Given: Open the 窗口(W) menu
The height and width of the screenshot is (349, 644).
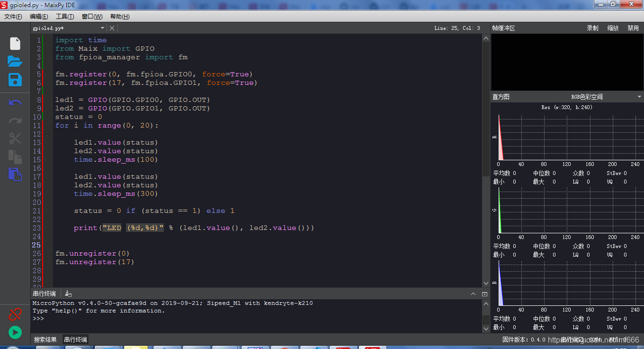Looking at the screenshot, I should click(92, 17).
